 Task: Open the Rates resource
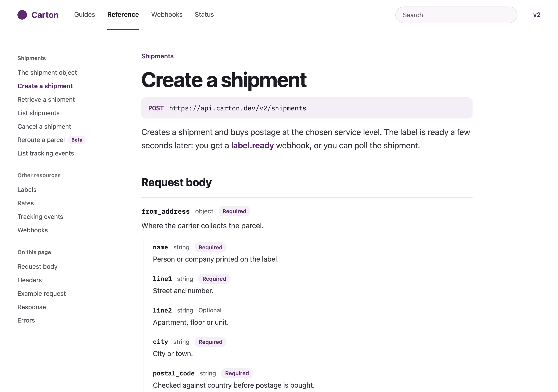(26, 203)
